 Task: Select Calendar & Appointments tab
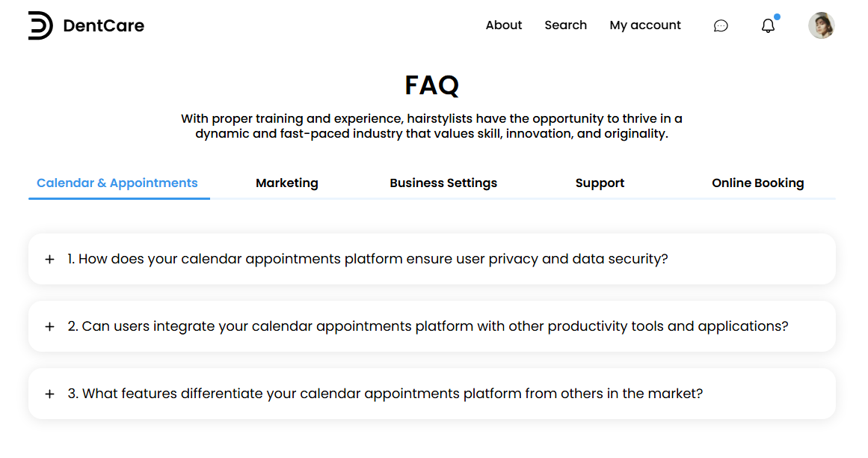117,183
